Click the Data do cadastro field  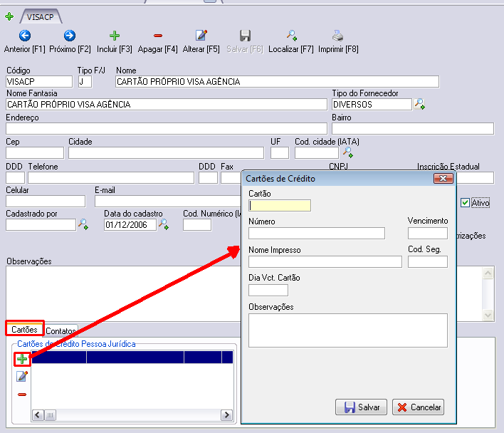pyautogui.click(x=130, y=225)
